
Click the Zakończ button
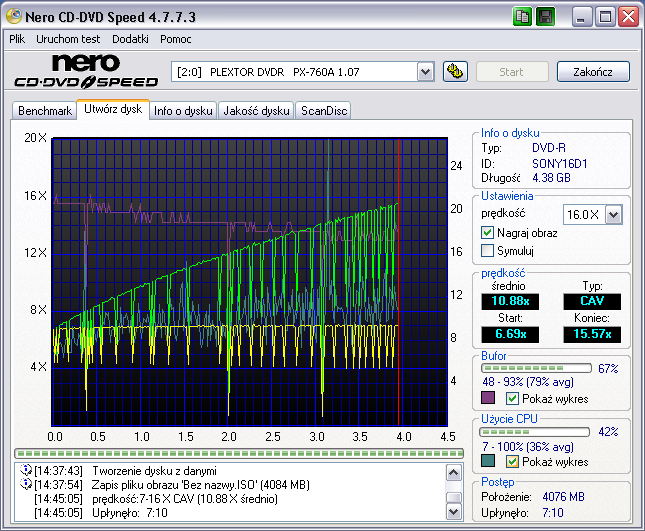(593, 72)
